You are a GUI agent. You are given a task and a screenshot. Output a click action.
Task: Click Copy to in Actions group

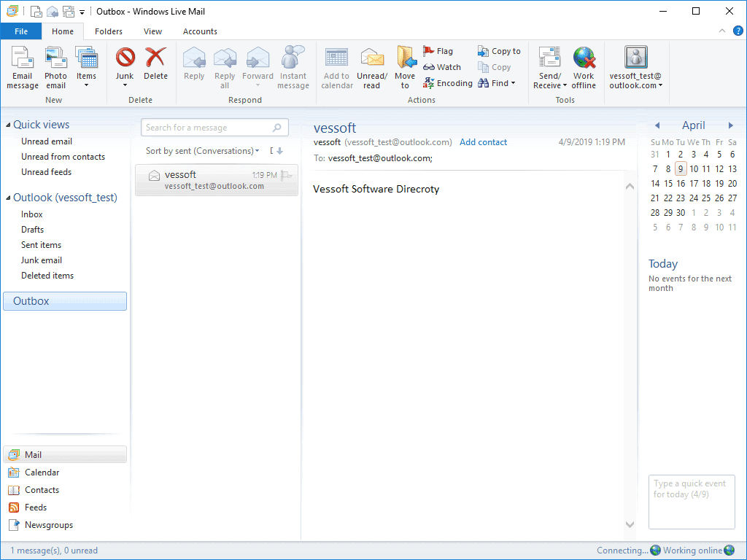499,51
